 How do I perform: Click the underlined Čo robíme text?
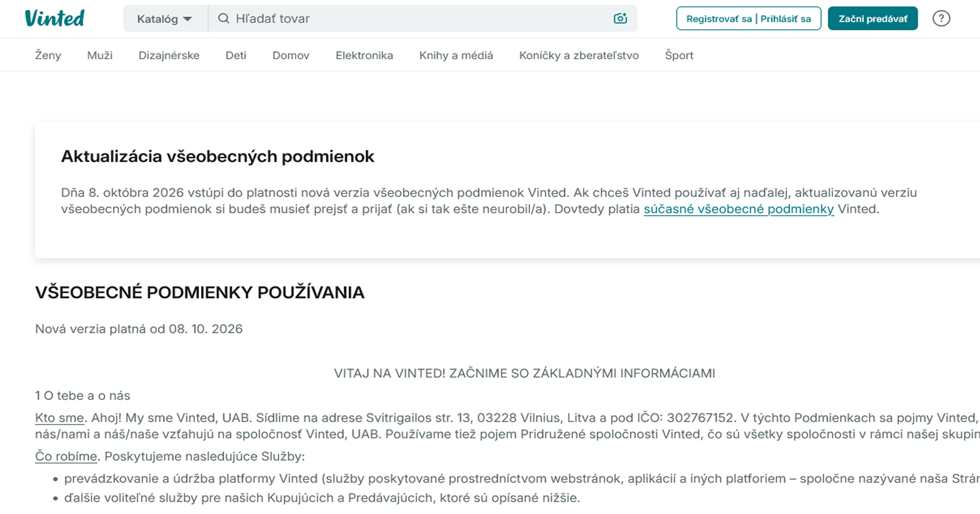point(66,456)
